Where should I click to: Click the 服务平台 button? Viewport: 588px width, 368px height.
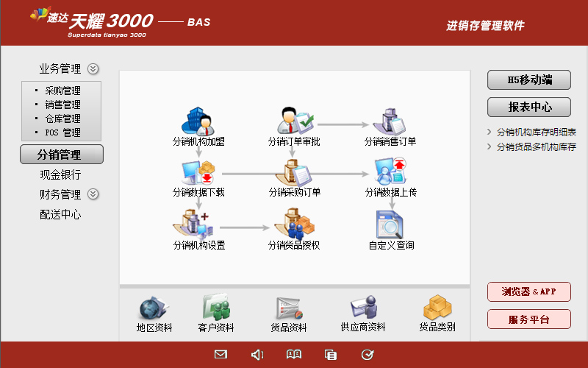pos(529,319)
